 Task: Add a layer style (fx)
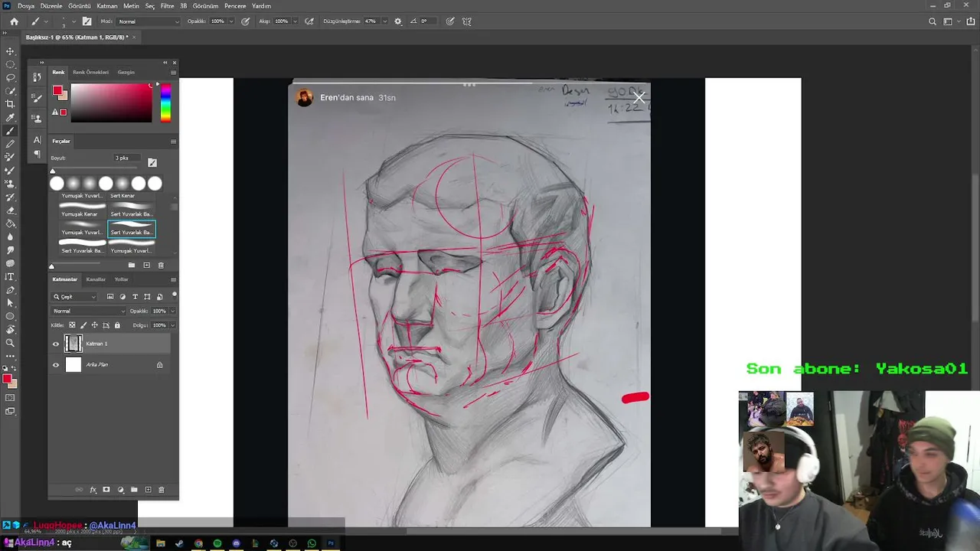click(93, 490)
